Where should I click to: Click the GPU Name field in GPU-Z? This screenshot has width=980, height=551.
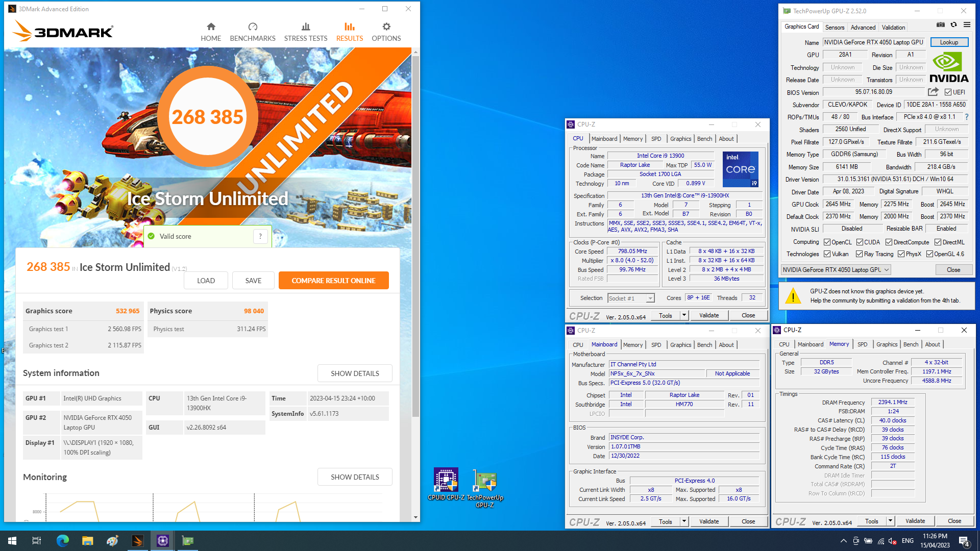pos(873,42)
